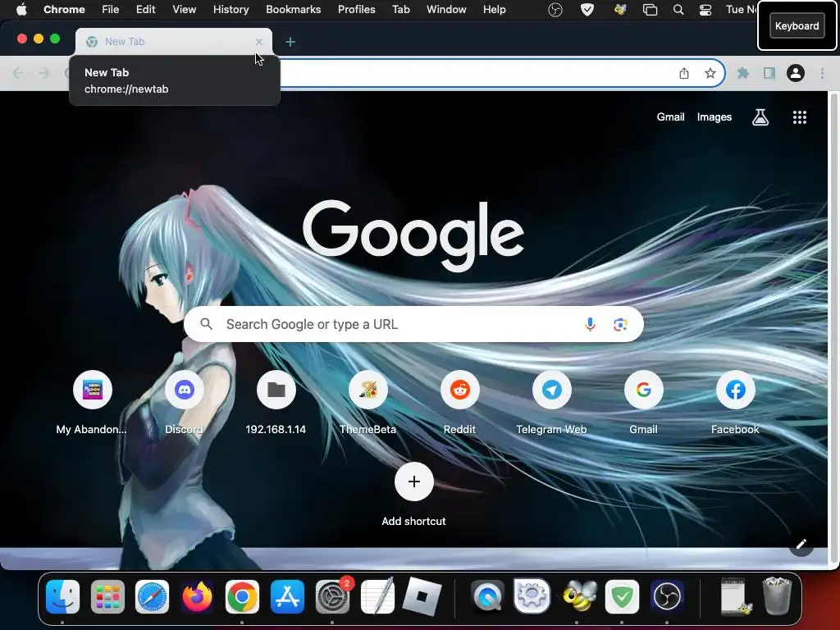Open the History menu
The width and height of the screenshot is (840, 630).
click(231, 9)
